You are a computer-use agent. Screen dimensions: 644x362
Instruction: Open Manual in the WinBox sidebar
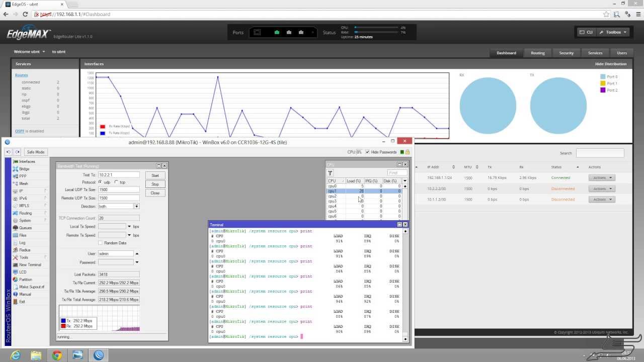tap(25, 294)
